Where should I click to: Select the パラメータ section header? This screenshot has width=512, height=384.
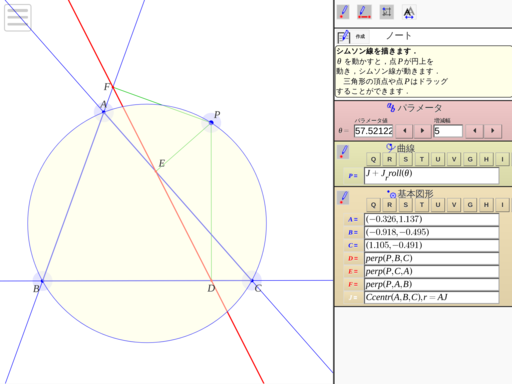pyautogui.click(x=414, y=108)
